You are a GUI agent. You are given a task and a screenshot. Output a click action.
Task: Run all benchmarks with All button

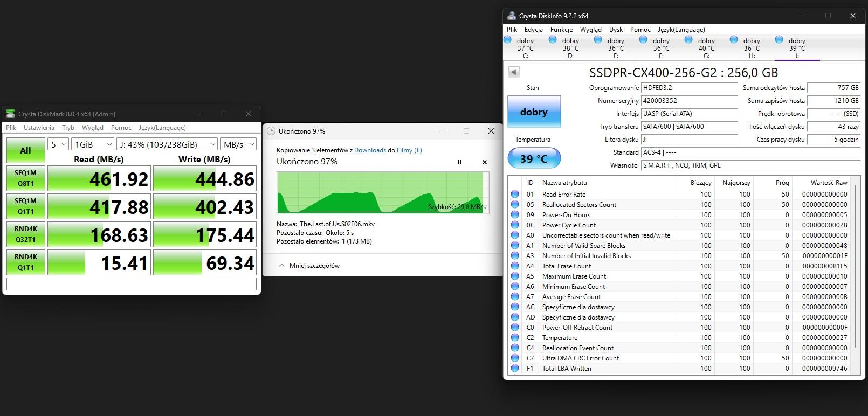coord(25,150)
